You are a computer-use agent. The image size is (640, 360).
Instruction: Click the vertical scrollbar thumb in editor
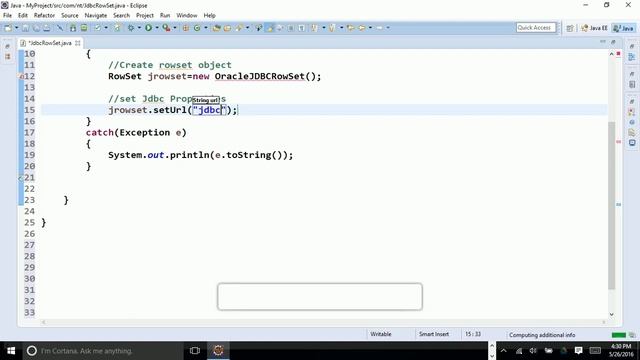click(611, 206)
